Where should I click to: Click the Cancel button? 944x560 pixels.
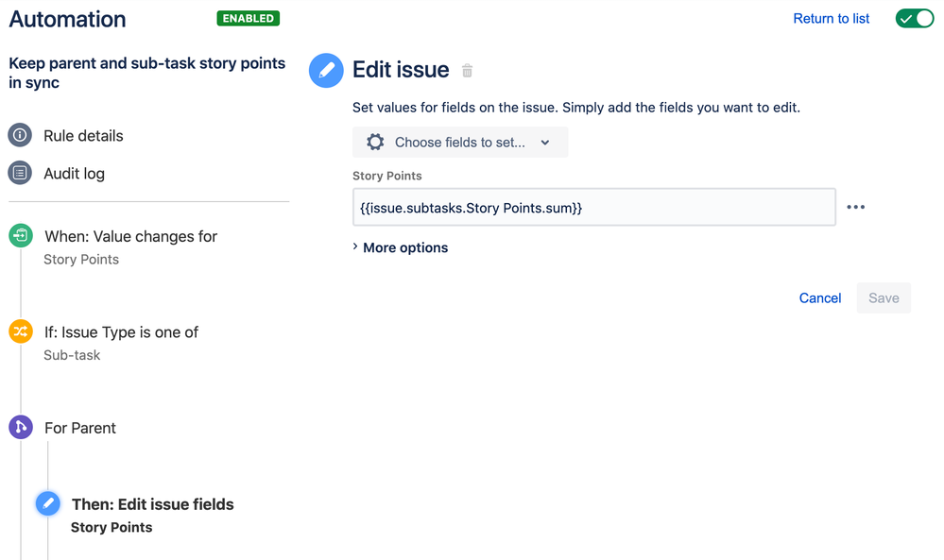820,297
